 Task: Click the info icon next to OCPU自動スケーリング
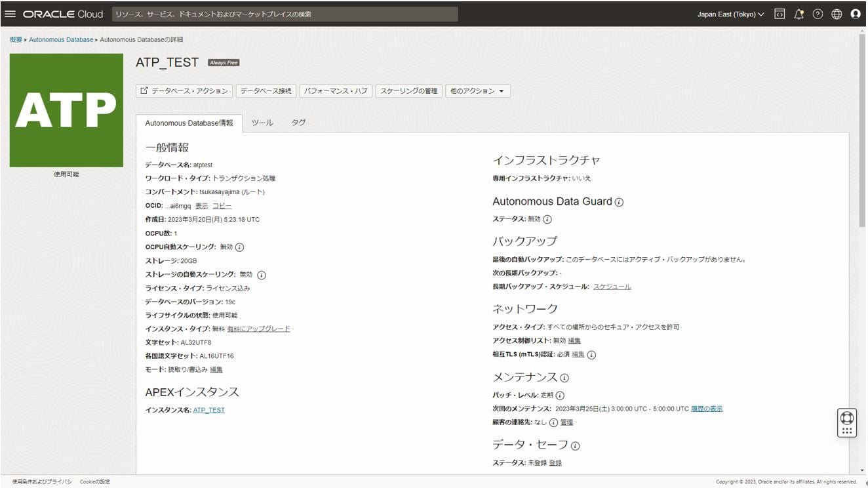[239, 247]
